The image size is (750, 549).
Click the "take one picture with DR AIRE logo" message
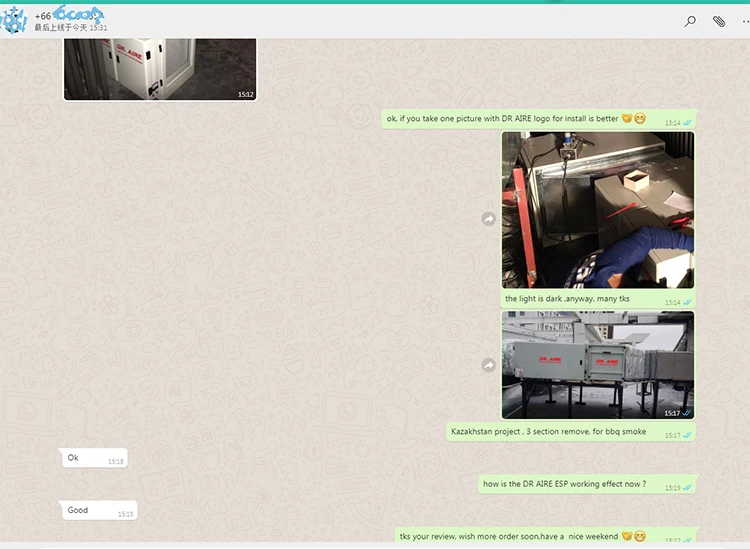point(503,119)
